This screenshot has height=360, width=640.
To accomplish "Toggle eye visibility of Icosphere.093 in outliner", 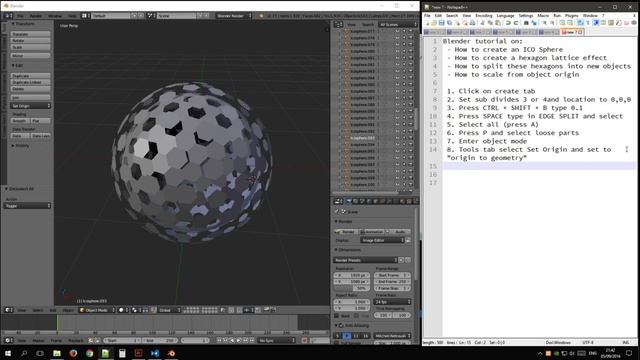I will (x=397, y=138).
